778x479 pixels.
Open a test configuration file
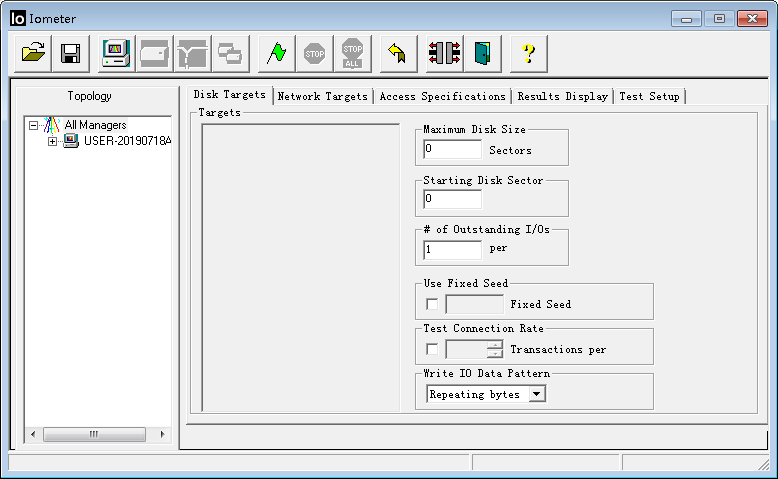(x=33, y=53)
